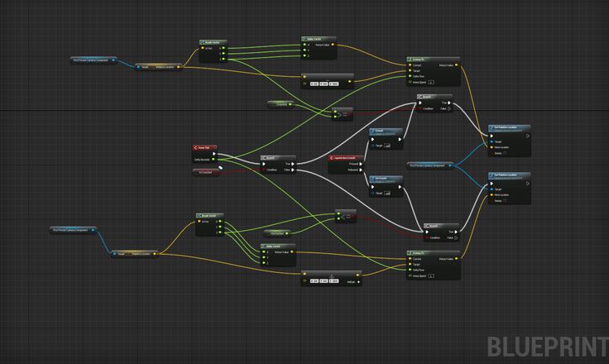Click execution output pin of lower Set Relative Location
Image resolution: width=609 pixels, height=364 pixels.
coord(527,184)
